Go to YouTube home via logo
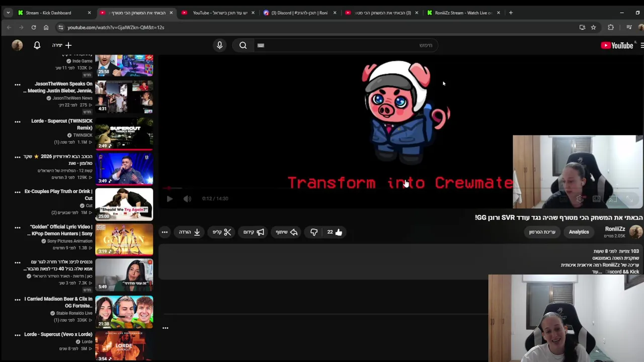 tap(617, 45)
